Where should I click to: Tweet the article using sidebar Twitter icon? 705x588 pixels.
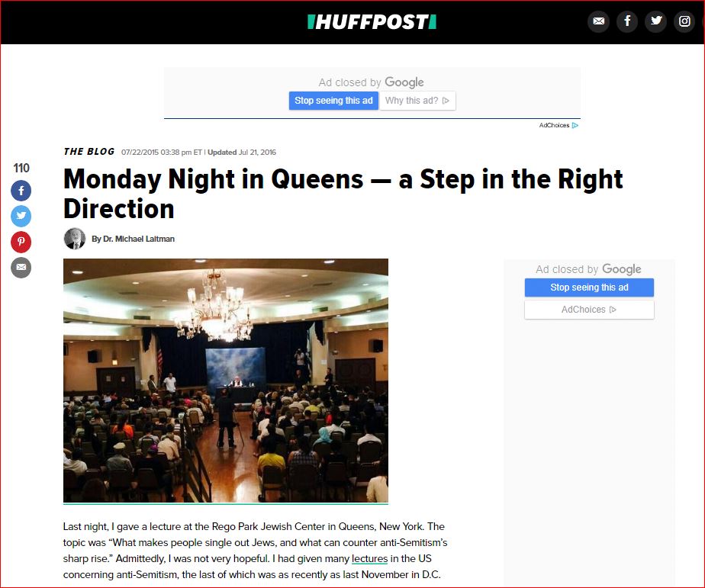pos(21,217)
